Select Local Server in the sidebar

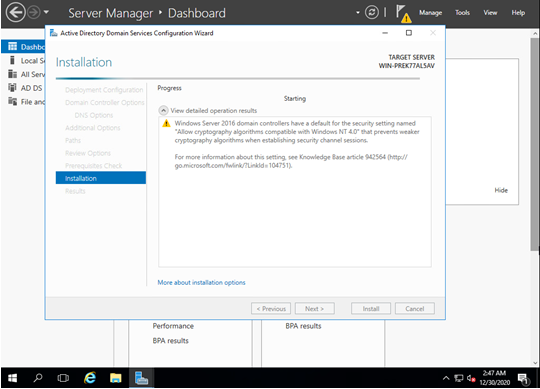23,61
